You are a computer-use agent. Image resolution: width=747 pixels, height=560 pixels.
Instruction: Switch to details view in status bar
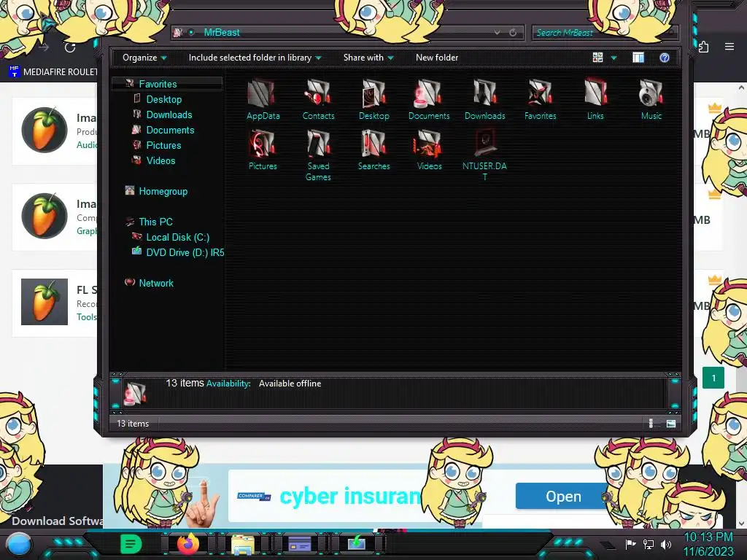pos(651,424)
